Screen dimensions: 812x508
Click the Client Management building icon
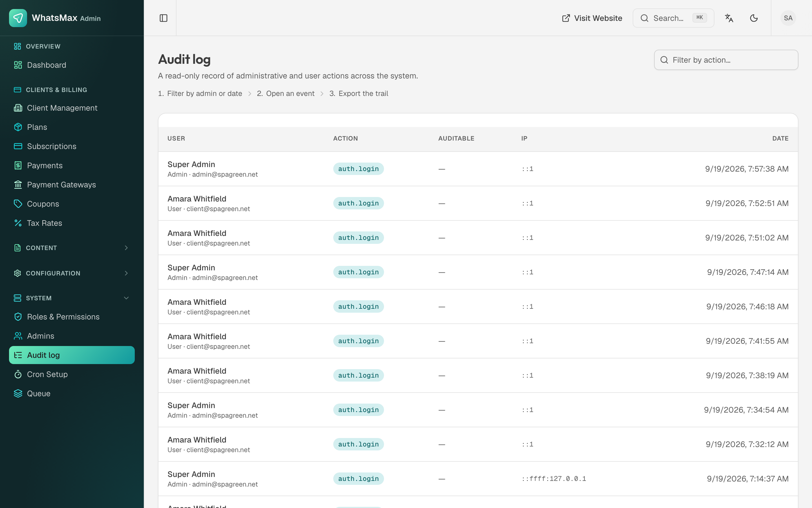pyautogui.click(x=18, y=108)
